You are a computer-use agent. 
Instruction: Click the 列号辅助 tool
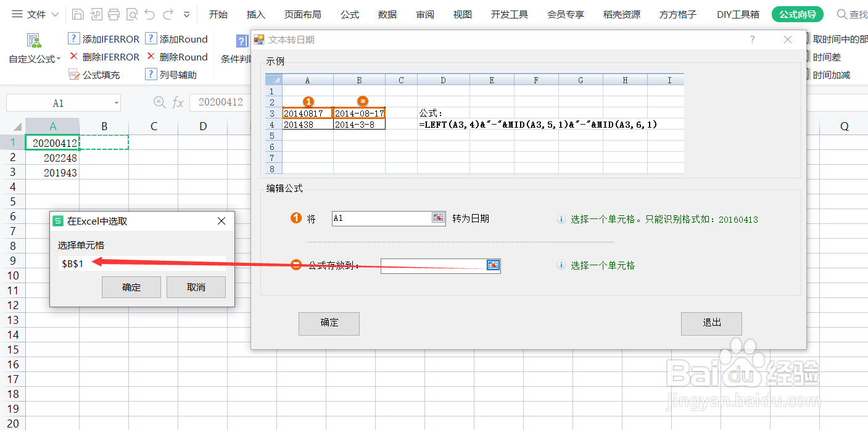pos(171,75)
